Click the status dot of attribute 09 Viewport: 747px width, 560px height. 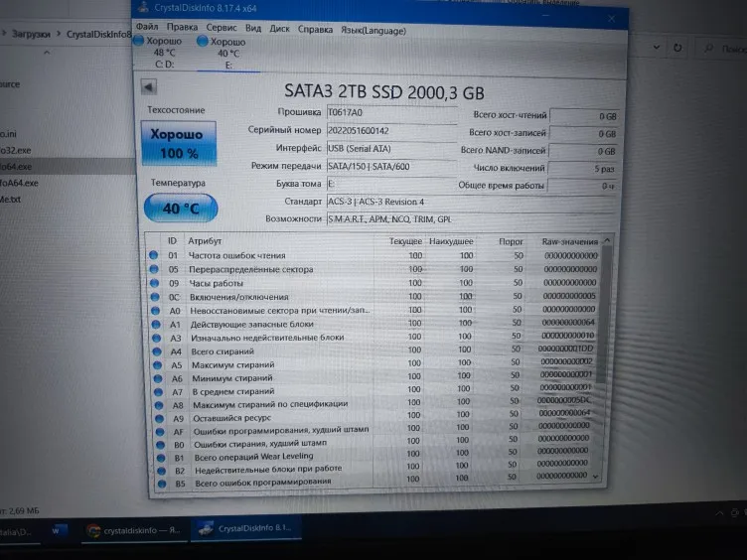154,283
